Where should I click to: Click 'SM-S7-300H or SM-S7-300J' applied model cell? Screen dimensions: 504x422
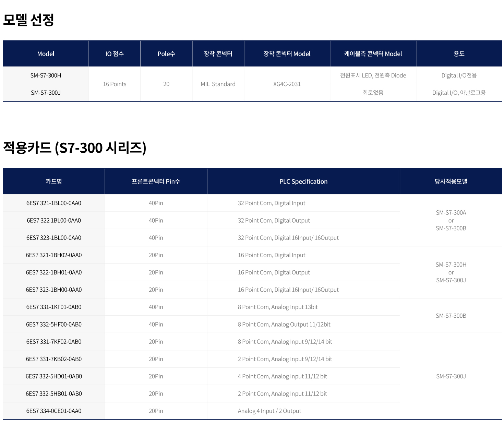pyautogui.click(x=451, y=272)
